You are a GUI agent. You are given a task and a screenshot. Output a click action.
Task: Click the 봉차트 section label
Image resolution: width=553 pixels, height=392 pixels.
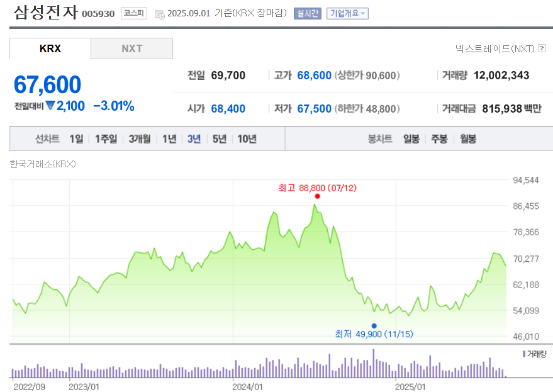coord(380,138)
